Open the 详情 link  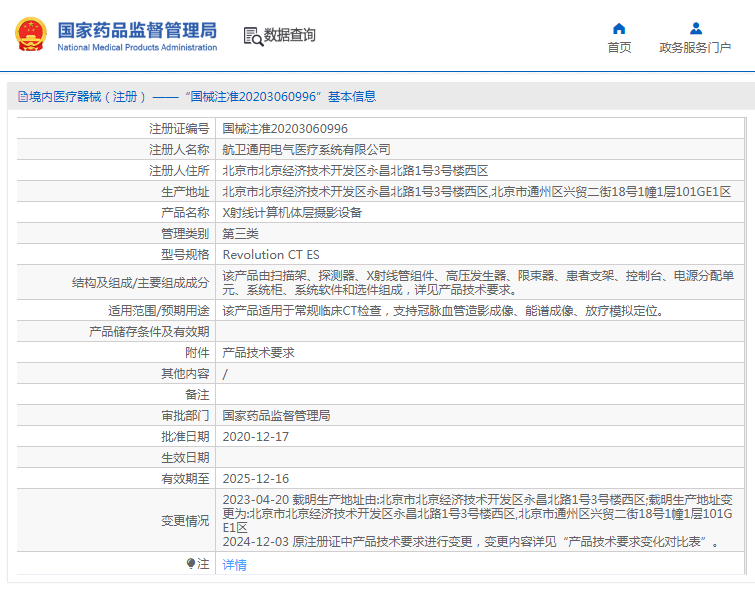pyautogui.click(x=234, y=565)
